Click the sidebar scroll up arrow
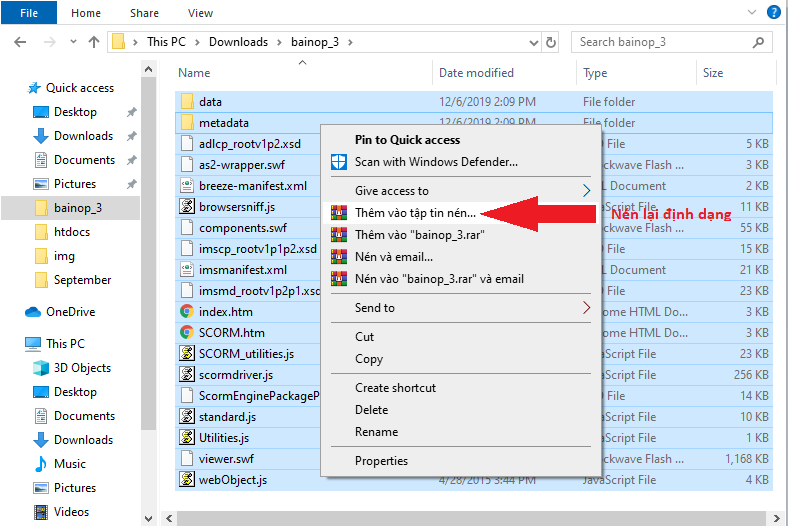The height and width of the screenshot is (526, 788). coord(148,69)
